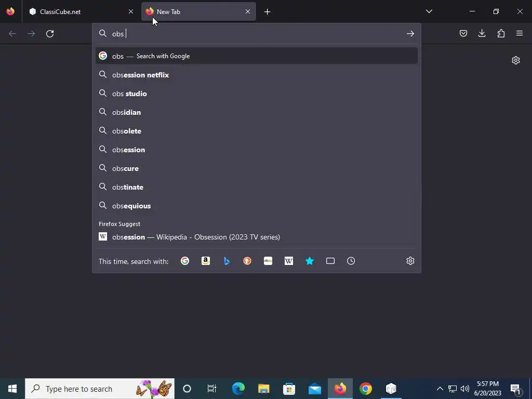Search this time with Amazon icon
This screenshot has height=399, width=532.
click(206, 261)
